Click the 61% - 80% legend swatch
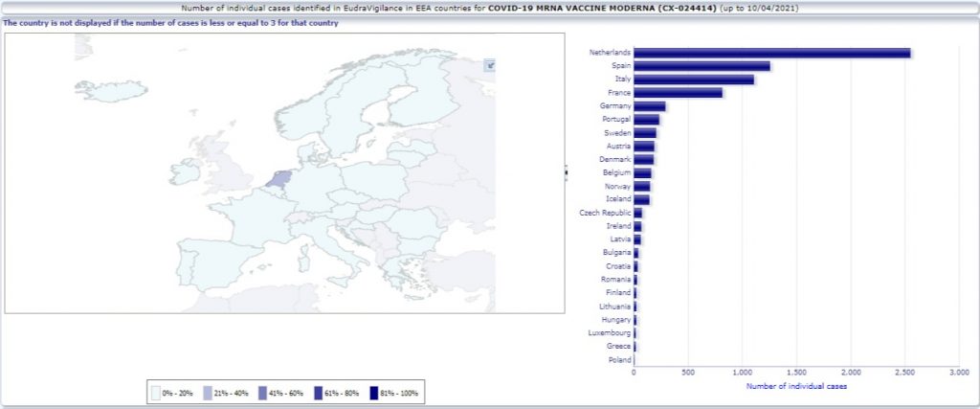This screenshot has width=980, height=409. pos(318,393)
